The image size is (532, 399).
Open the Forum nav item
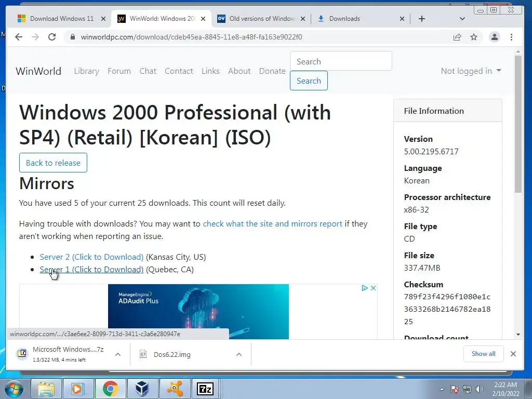(119, 71)
